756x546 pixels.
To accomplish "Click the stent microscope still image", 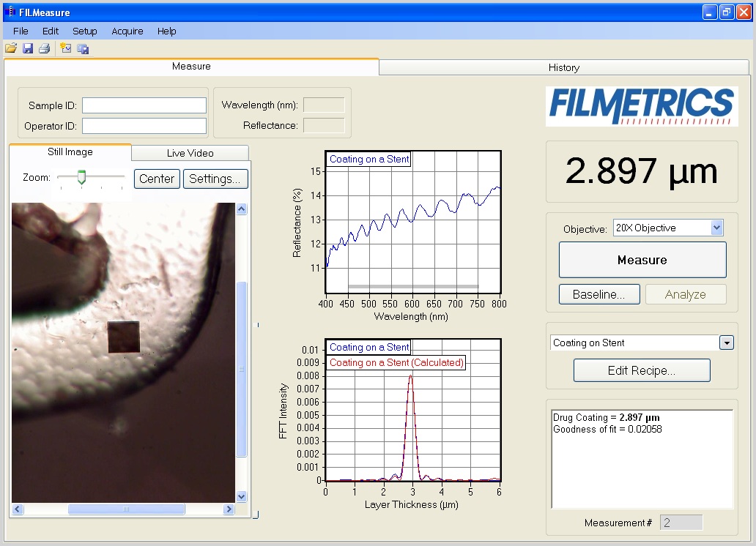I will tap(123, 353).
